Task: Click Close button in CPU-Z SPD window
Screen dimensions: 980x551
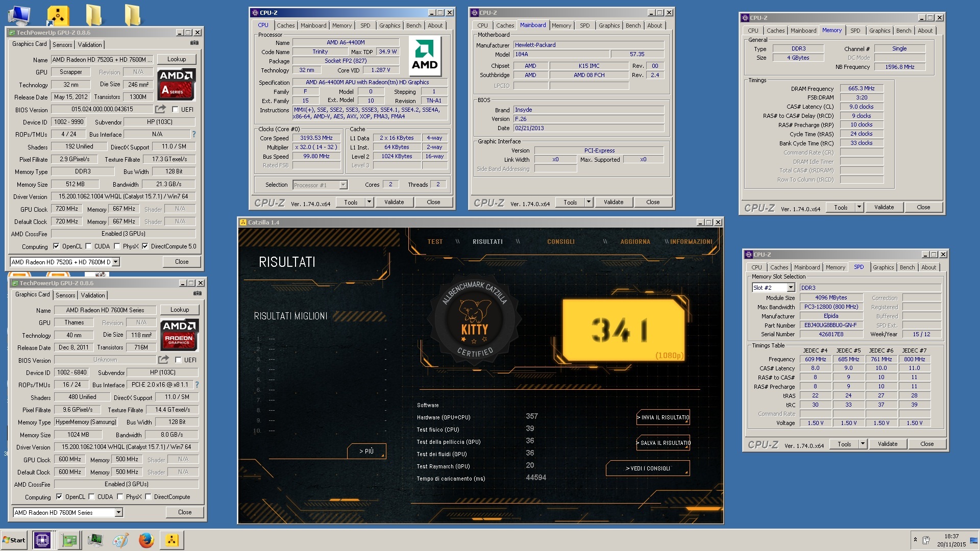Action: click(x=927, y=444)
